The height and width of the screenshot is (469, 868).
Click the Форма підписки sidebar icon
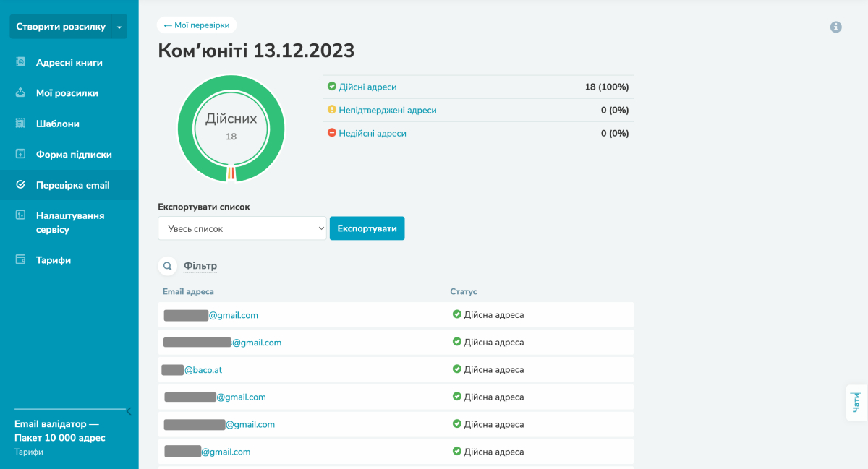click(x=21, y=154)
